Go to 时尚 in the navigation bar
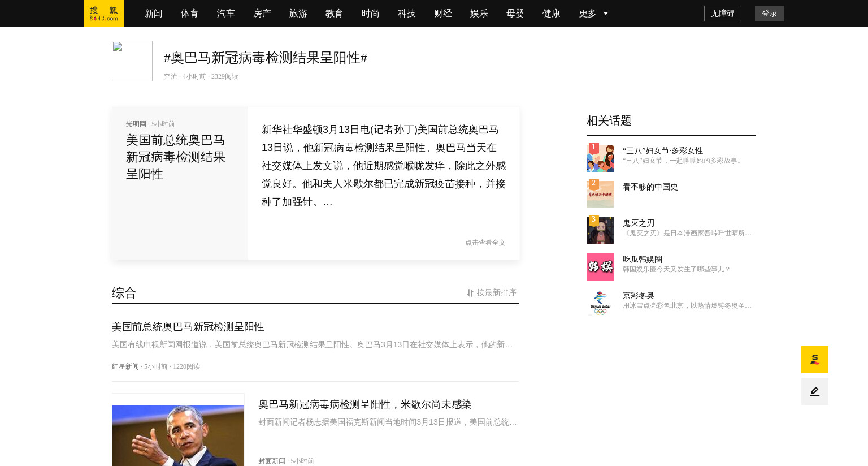Viewport: 868px width, 466px height. click(371, 14)
